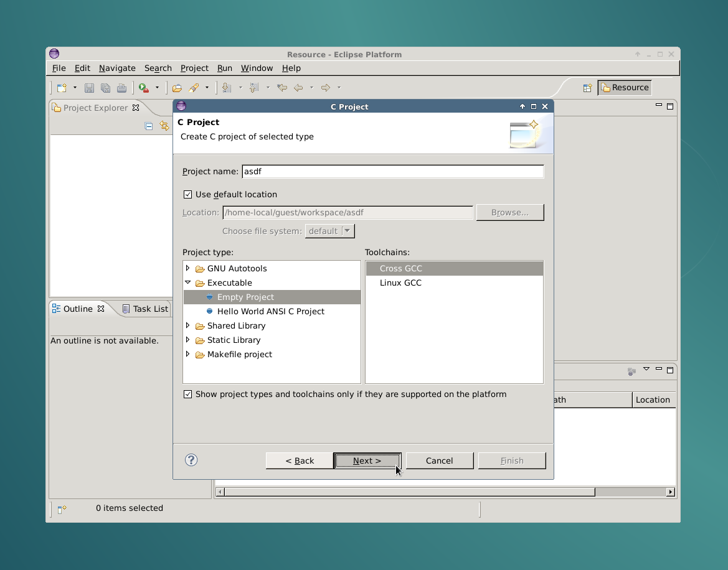728x570 pixels.
Task: Click the Next button
Action: (x=367, y=460)
